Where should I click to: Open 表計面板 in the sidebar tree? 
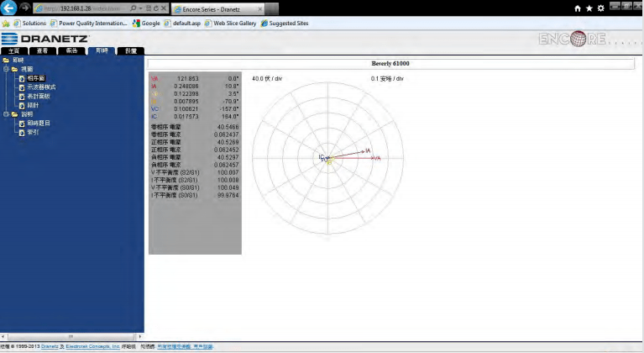[39, 96]
